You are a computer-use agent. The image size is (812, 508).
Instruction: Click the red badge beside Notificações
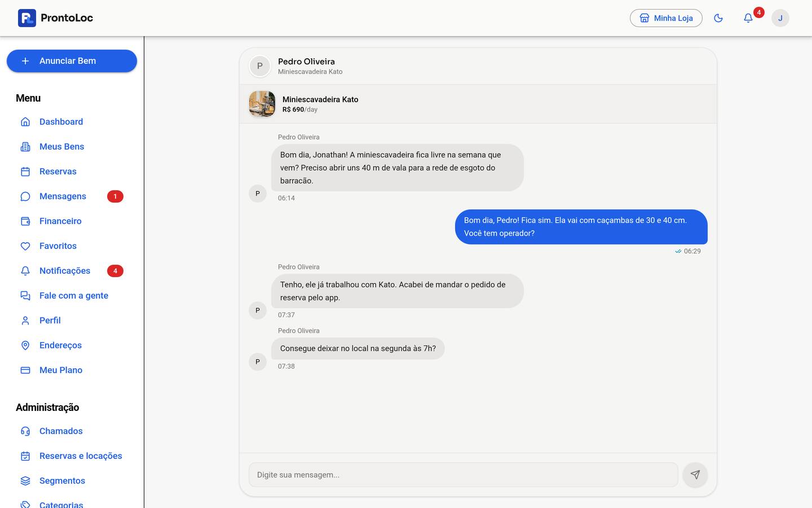115,271
